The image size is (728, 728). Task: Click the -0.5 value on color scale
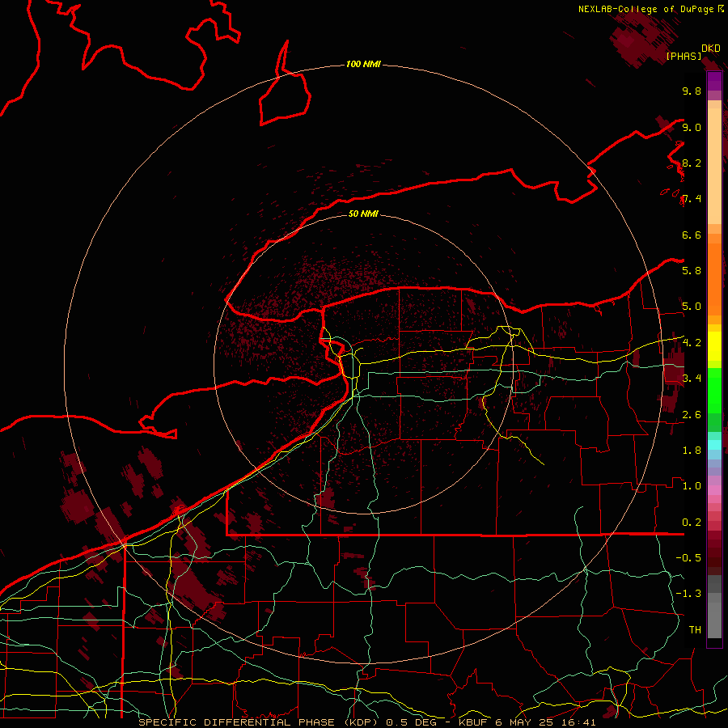(688, 557)
